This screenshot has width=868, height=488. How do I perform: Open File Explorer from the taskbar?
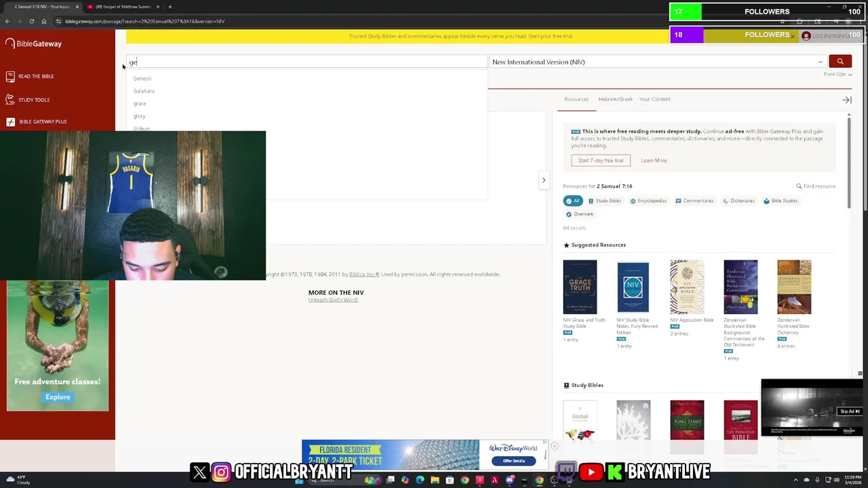point(435,480)
